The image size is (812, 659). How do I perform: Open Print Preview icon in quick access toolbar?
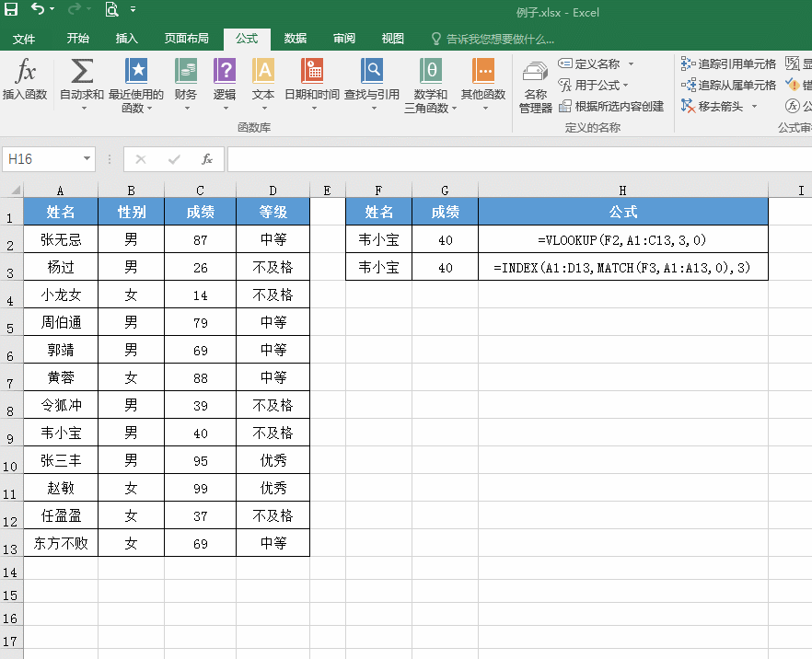(112, 9)
